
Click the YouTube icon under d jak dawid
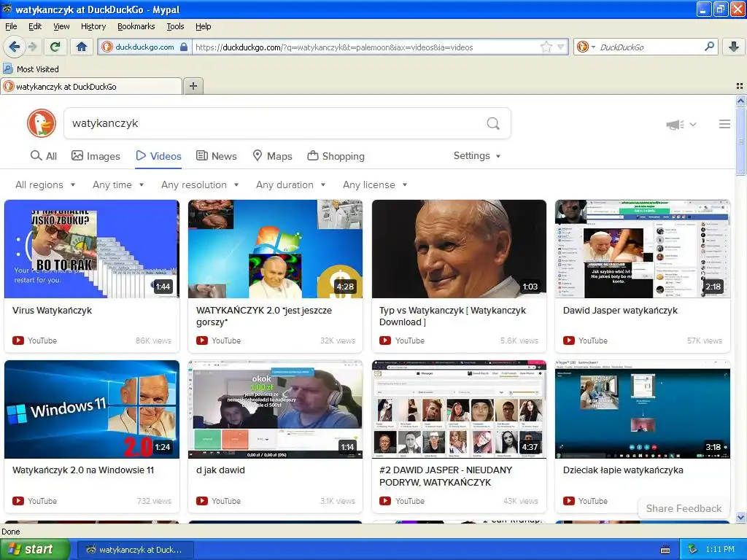(x=202, y=501)
